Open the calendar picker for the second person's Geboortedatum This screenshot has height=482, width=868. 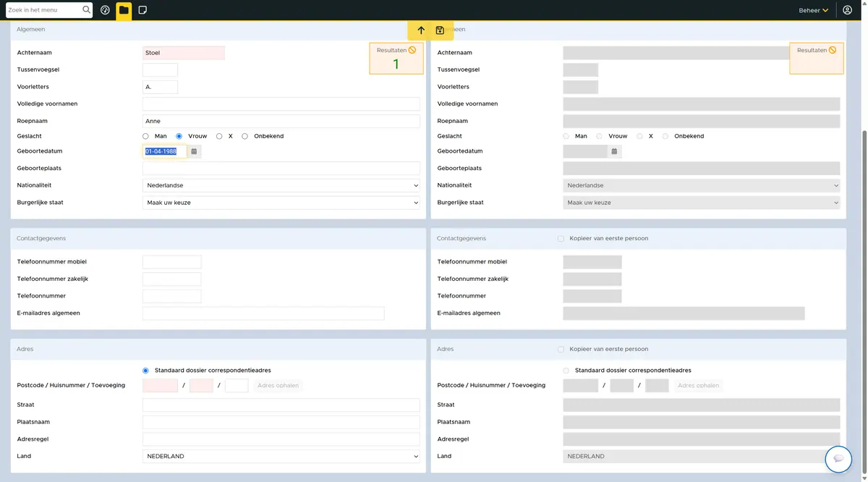(614, 151)
